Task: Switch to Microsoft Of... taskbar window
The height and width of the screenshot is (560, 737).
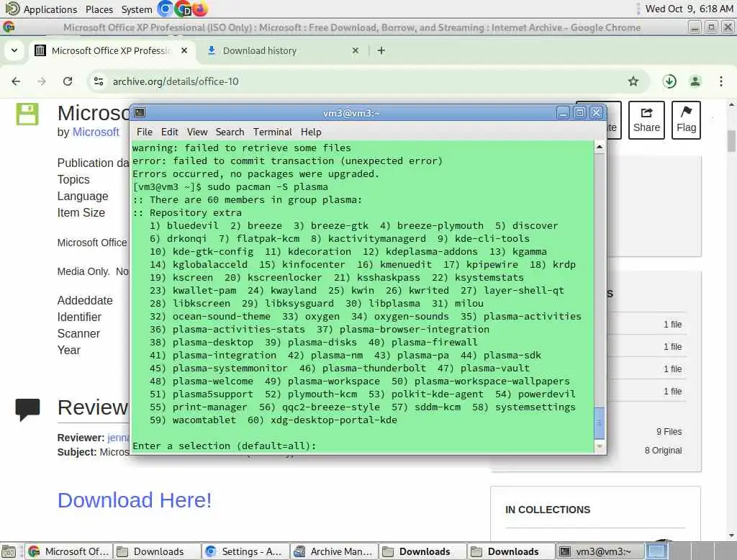Action: pos(69,551)
